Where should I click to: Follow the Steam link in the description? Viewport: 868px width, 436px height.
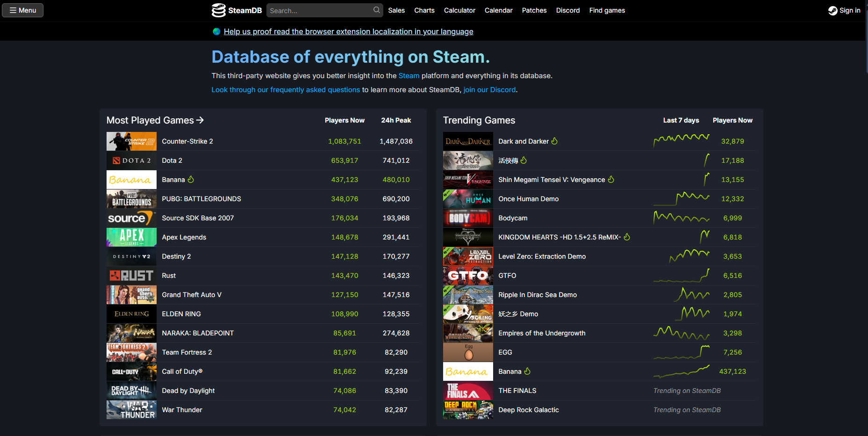pyautogui.click(x=409, y=75)
